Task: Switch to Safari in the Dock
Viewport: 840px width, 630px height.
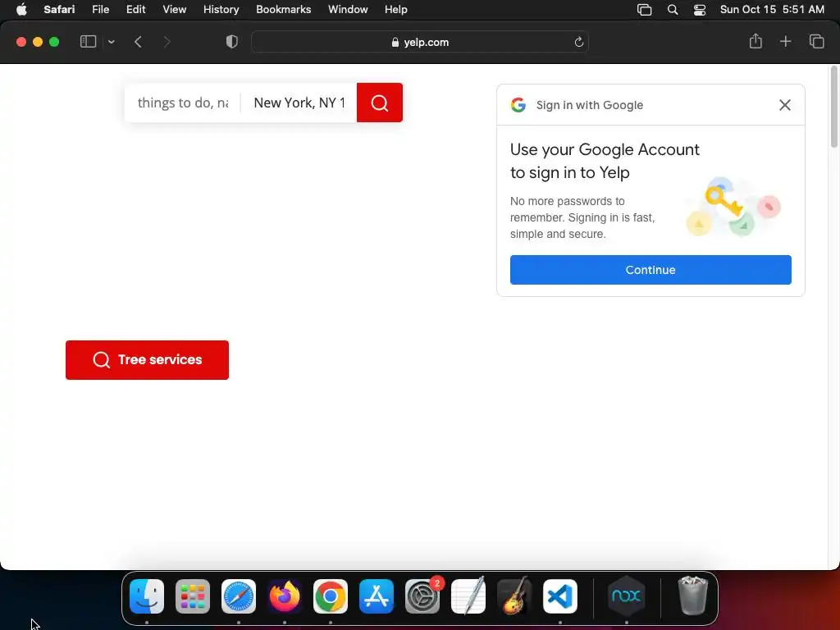Action: (239, 596)
